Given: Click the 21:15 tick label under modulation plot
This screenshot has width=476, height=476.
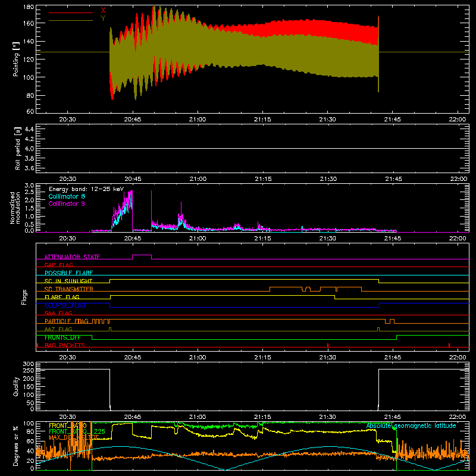Looking at the screenshot, I should (262, 239).
